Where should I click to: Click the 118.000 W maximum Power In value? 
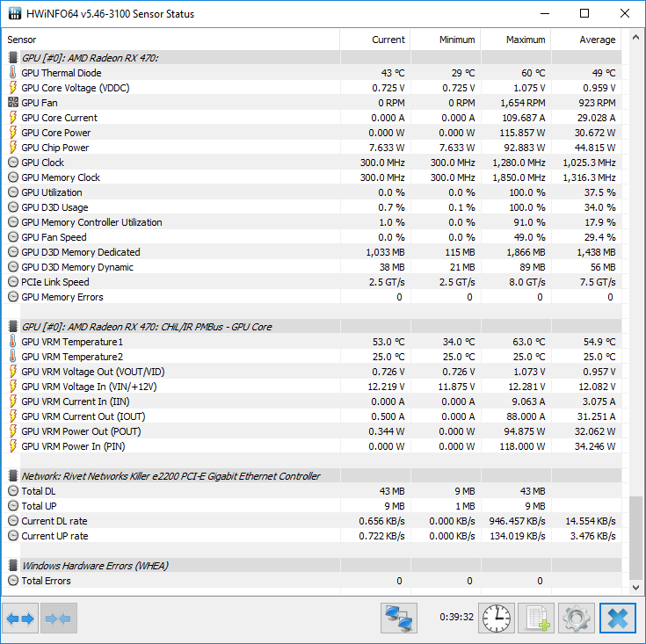point(522,446)
